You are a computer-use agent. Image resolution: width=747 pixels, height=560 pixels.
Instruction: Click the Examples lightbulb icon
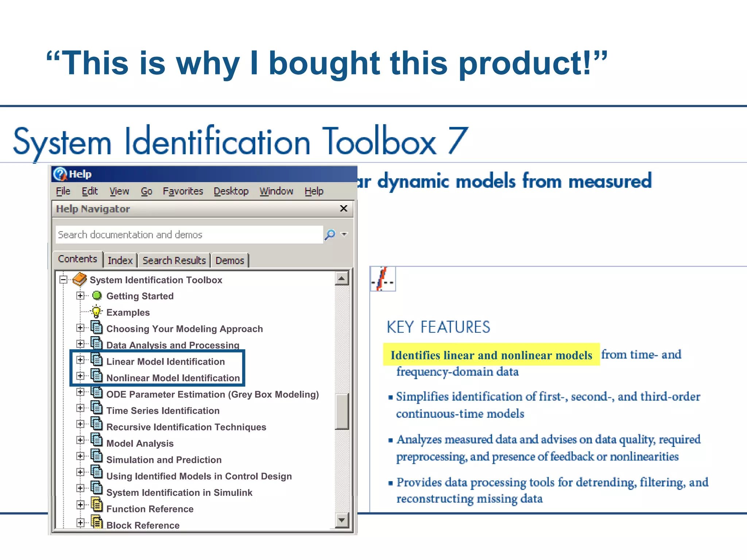[96, 311]
